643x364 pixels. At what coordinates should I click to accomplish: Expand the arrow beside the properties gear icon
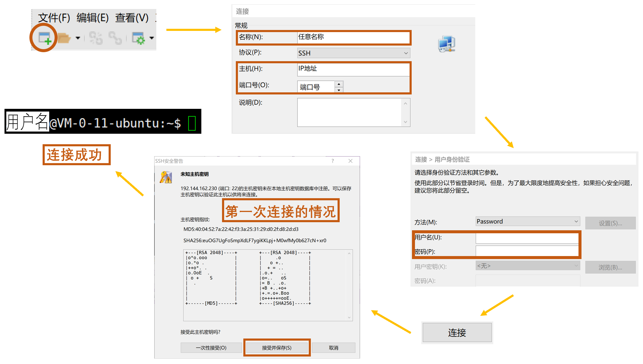152,38
